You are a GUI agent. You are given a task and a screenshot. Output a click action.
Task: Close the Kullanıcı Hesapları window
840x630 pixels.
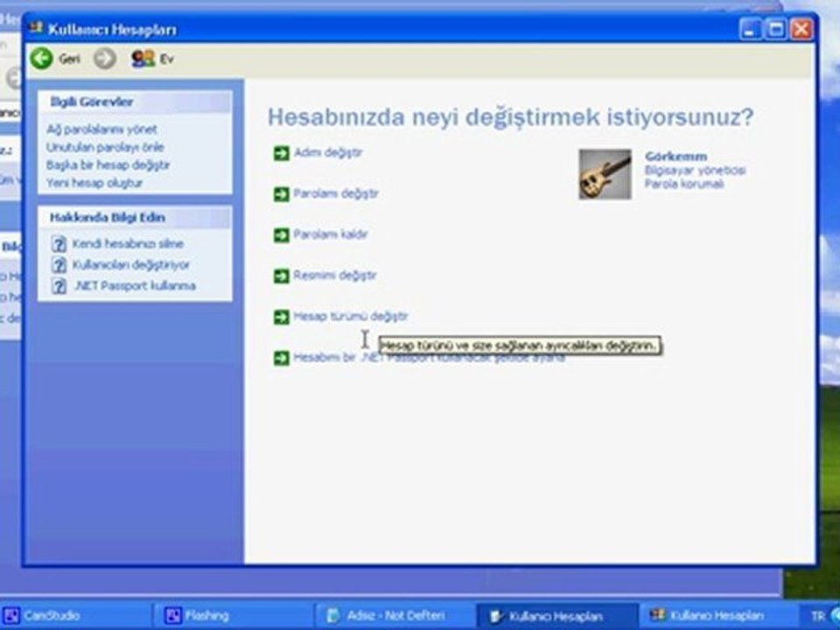801,29
